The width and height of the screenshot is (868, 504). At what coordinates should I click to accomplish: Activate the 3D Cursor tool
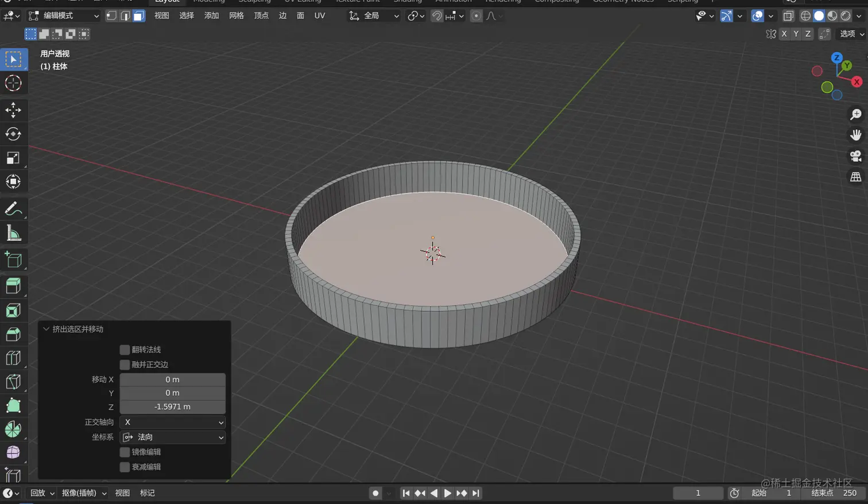pos(13,83)
